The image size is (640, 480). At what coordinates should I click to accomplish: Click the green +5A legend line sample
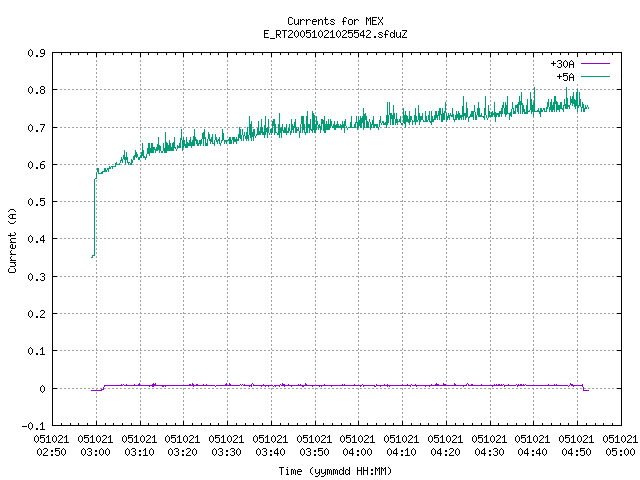pos(595,76)
